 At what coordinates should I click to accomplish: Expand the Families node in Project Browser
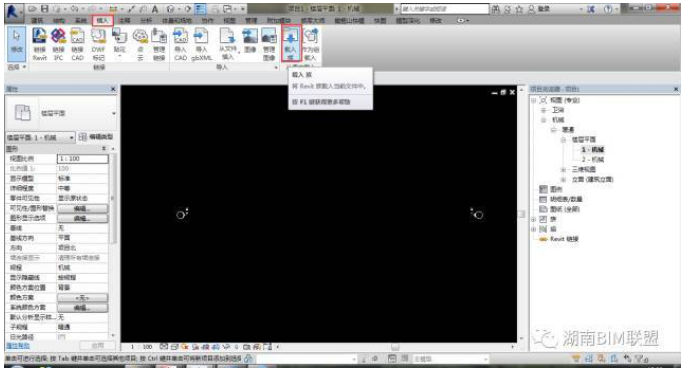click(534, 219)
